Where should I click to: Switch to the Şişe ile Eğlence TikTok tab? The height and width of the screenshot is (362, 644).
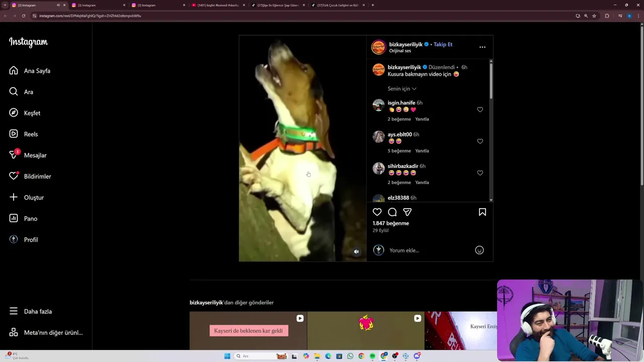[278, 5]
